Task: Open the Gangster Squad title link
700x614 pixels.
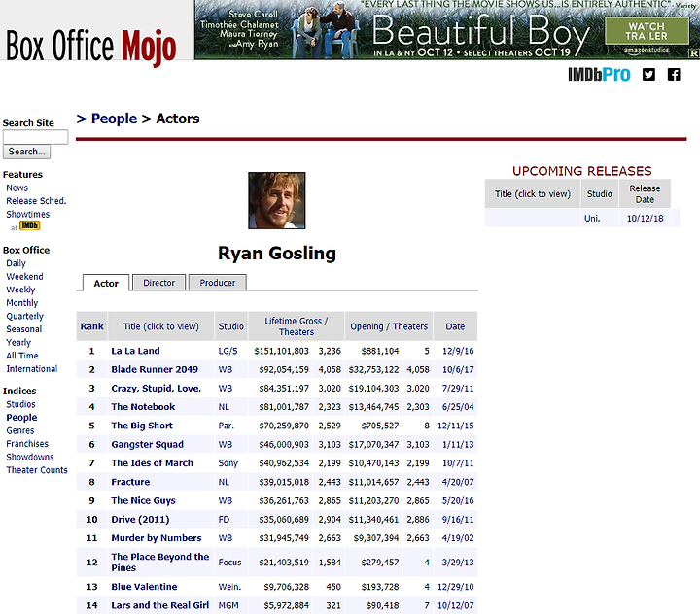Action: [148, 445]
